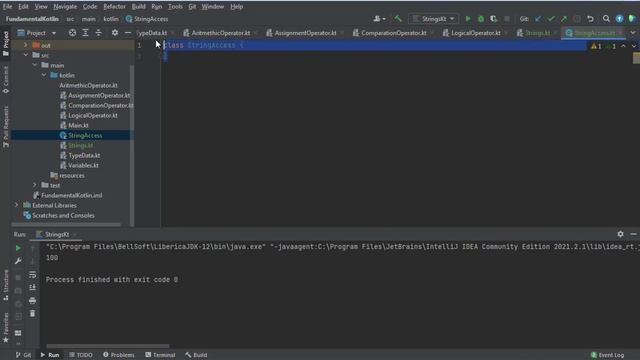The width and height of the screenshot is (640, 360).
Task: Click the wrench icon in the Run panel
Action: tap(18, 261)
